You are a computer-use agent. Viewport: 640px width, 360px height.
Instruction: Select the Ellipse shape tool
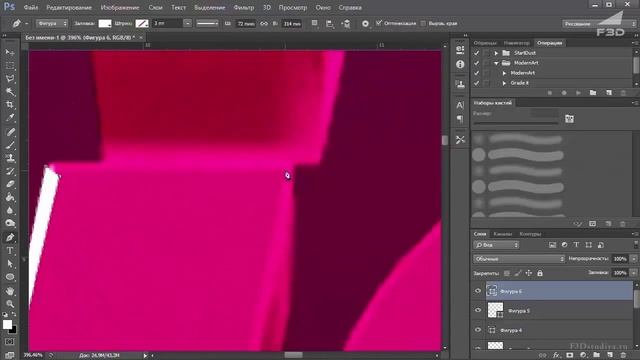(x=10, y=277)
